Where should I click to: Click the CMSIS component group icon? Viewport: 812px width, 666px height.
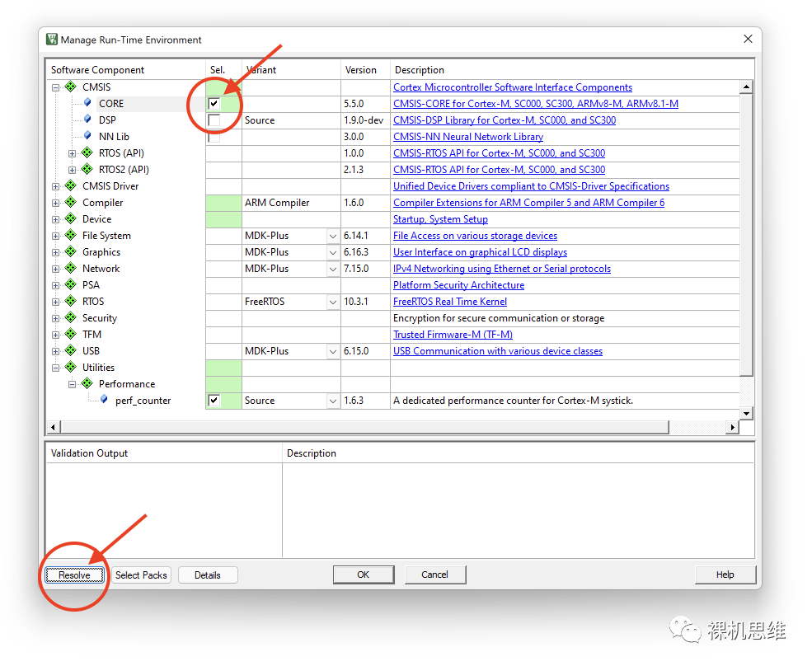click(70, 87)
